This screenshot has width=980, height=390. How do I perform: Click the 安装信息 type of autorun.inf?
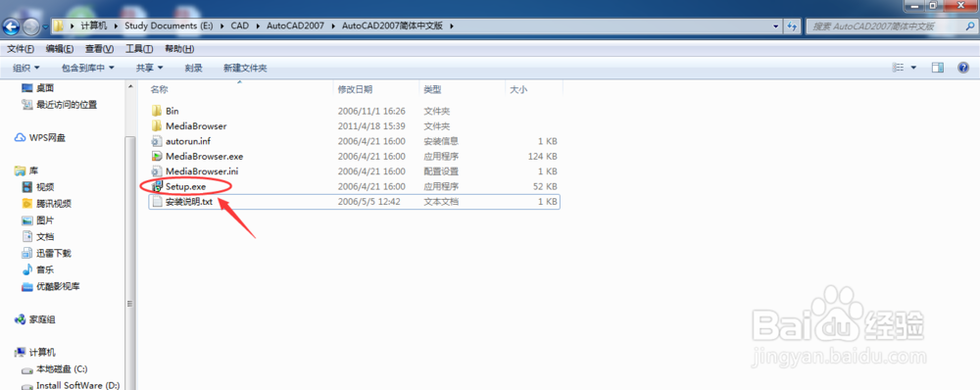[441, 141]
